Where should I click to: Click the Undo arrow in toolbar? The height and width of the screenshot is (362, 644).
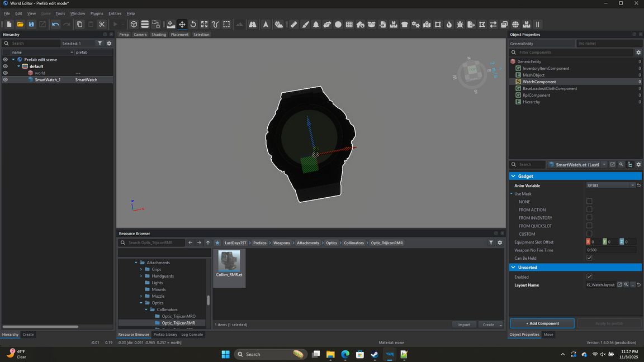pyautogui.click(x=55, y=25)
